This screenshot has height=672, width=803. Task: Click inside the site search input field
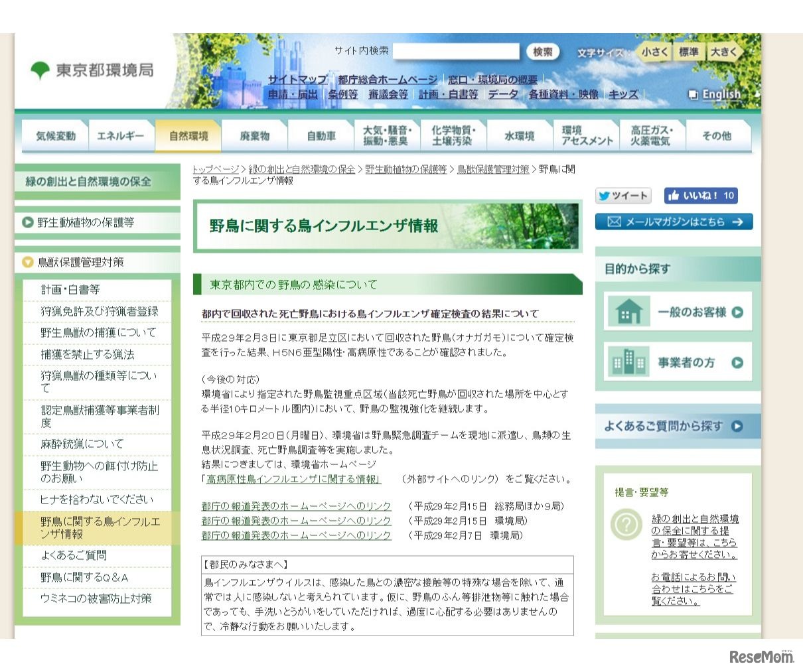(456, 51)
